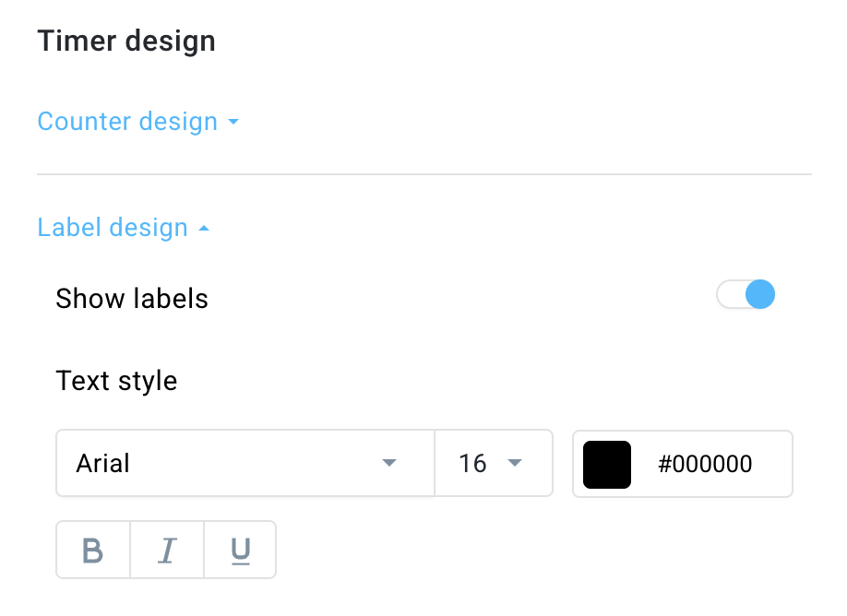847x616 pixels.
Task: Disable label visibility with the toggle
Action: (745, 294)
